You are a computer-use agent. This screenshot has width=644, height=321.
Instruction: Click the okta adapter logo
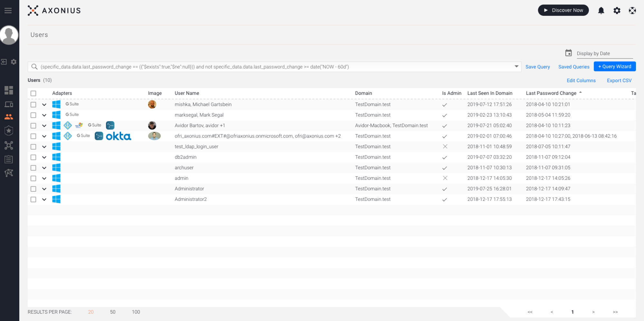pyautogui.click(x=118, y=136)
